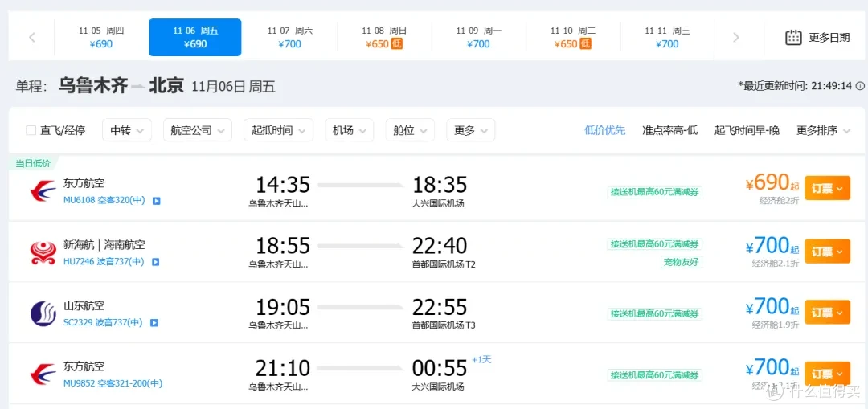This screenshot has height=409, width=868.
Task: Open aircraft video icon next to SC2329
Action: coord(154,323)
